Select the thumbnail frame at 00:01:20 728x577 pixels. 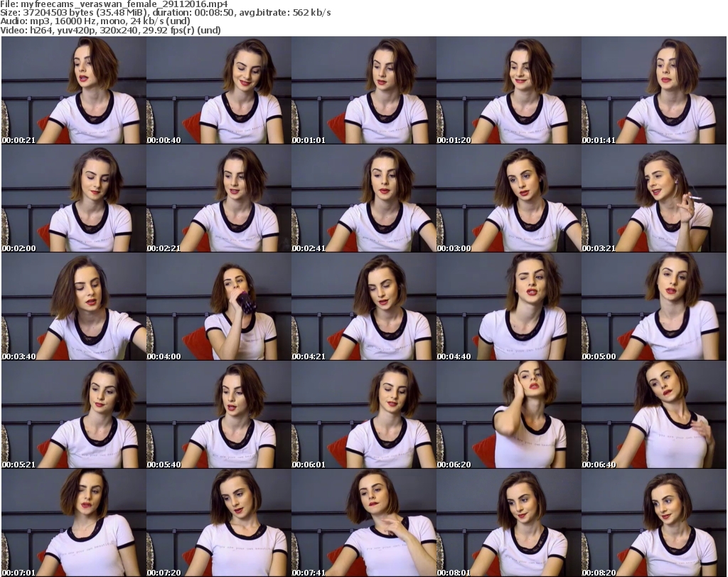click(509, 90)
